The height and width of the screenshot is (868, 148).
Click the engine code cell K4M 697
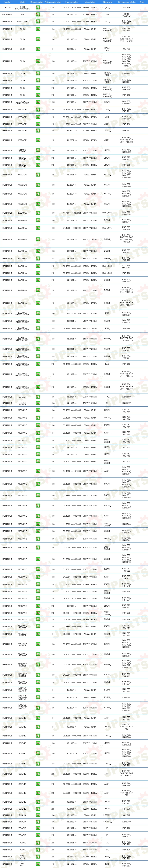point(126,403)
